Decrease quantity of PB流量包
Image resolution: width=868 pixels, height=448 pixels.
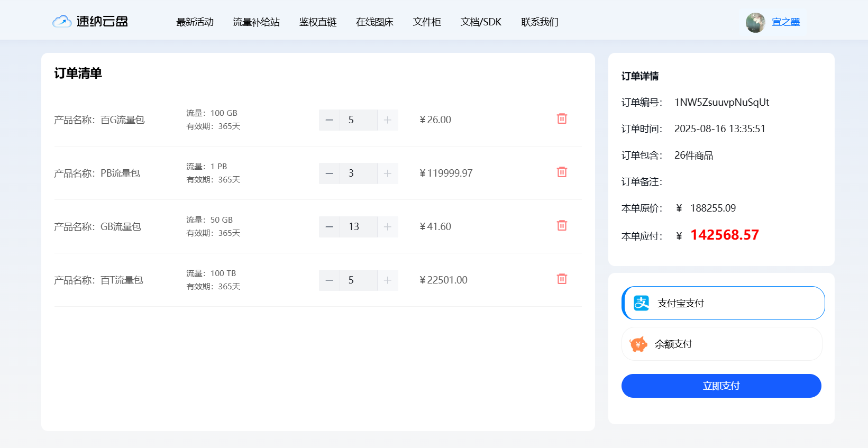click(330, 173)
